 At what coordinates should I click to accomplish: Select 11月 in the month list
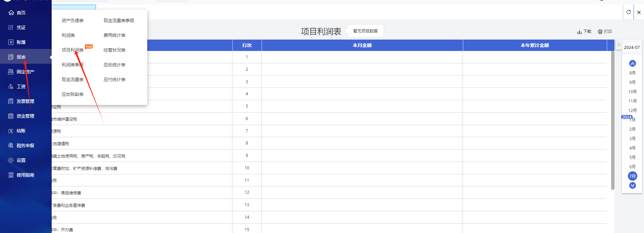(632, 101)
